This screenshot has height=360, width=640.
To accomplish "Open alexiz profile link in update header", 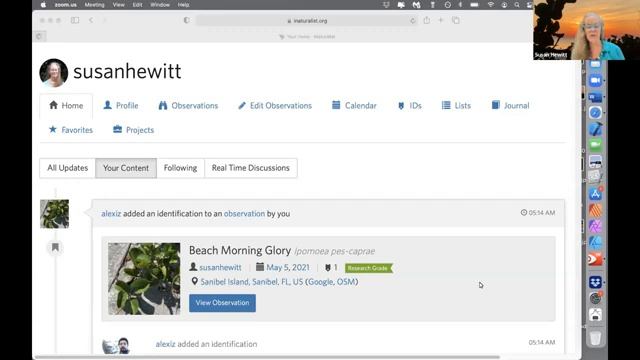I will click(x=111, y=213).
